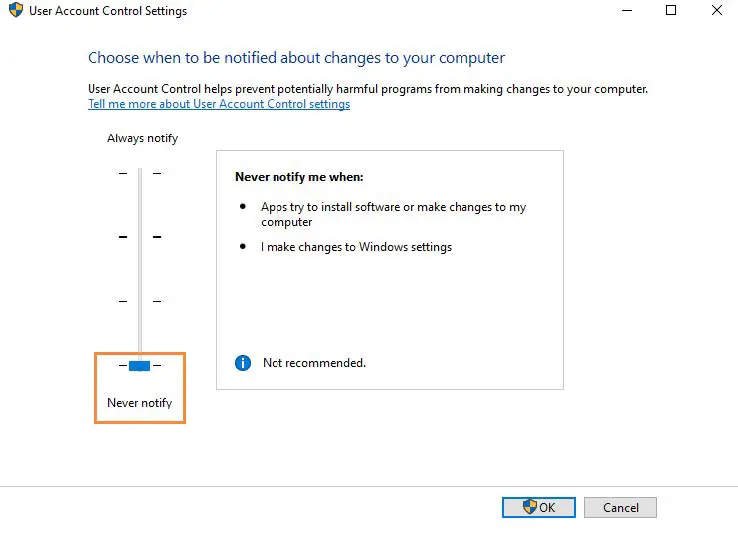
Task: Click the blue slider thumb at Never notify
Action: click(140, 366)
